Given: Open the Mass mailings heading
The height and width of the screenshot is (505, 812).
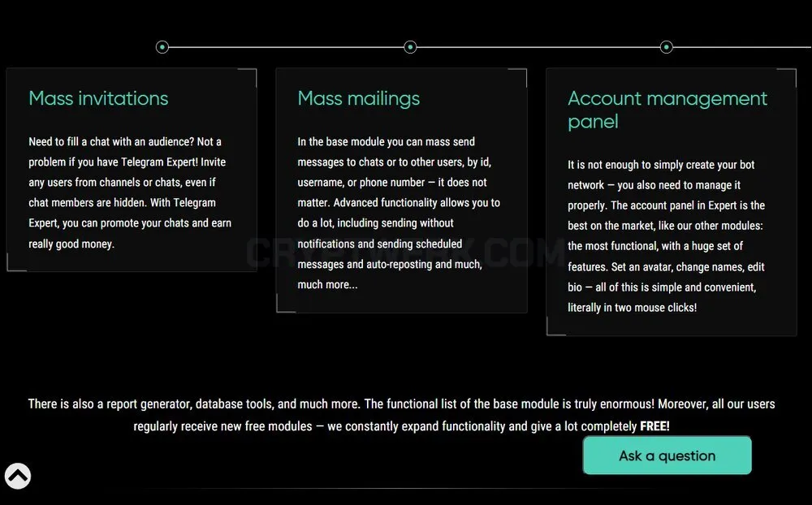Looking at the screenshot, I should [358, 98].
